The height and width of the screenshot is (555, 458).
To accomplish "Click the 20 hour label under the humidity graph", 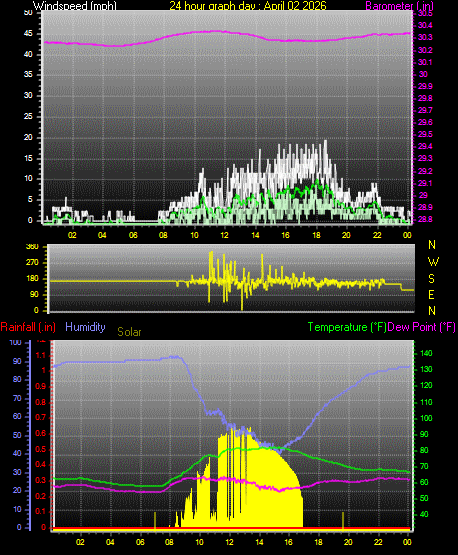I will tap(348, 542).
